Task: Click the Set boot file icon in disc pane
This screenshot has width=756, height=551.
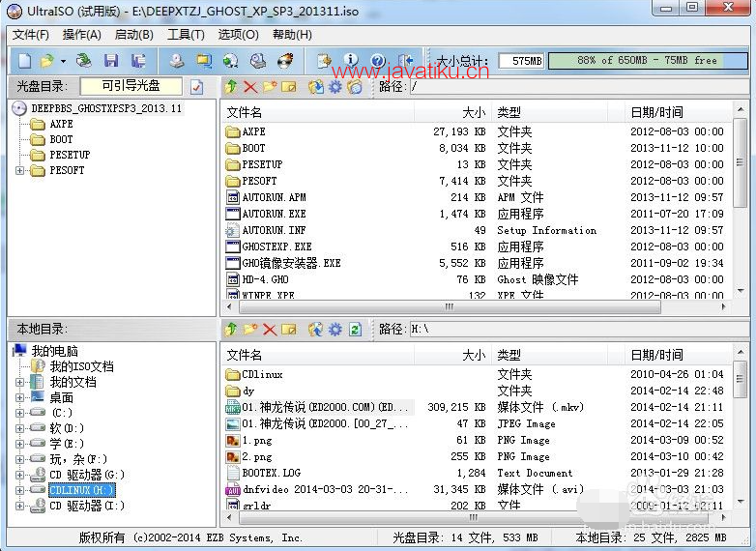Action: [x=355, y=87]
